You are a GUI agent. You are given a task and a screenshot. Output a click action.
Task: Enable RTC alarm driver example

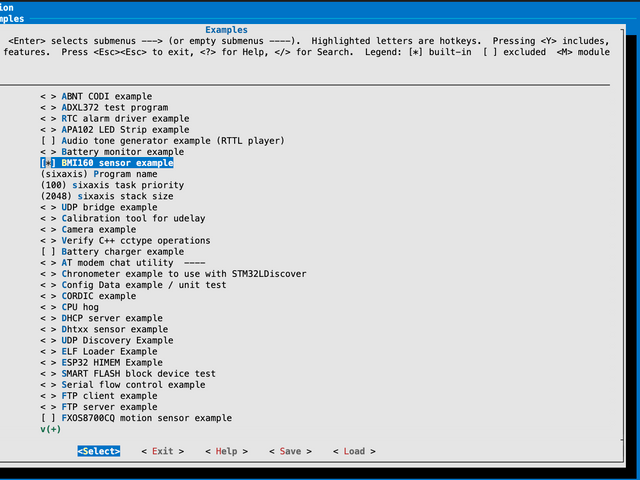point(115,118)
